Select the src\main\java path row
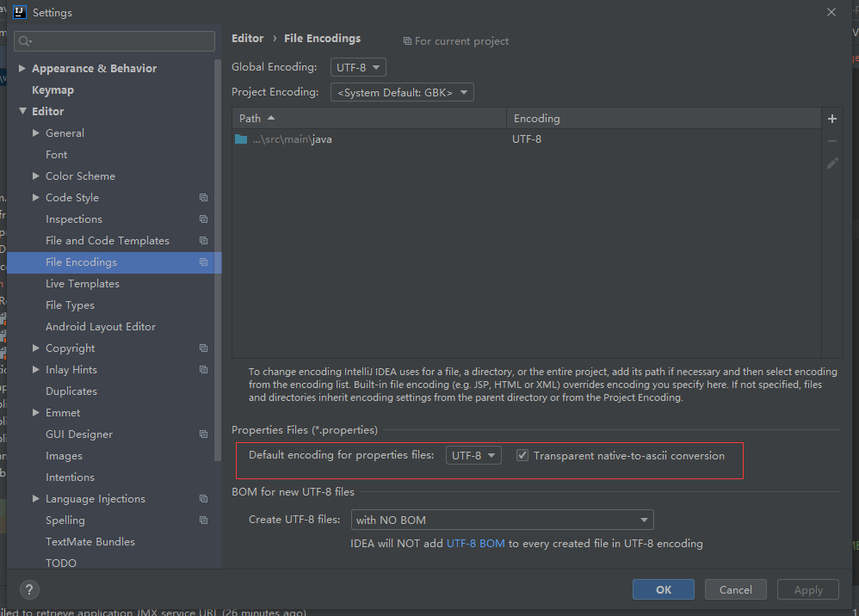 click(x=527, y=139)
